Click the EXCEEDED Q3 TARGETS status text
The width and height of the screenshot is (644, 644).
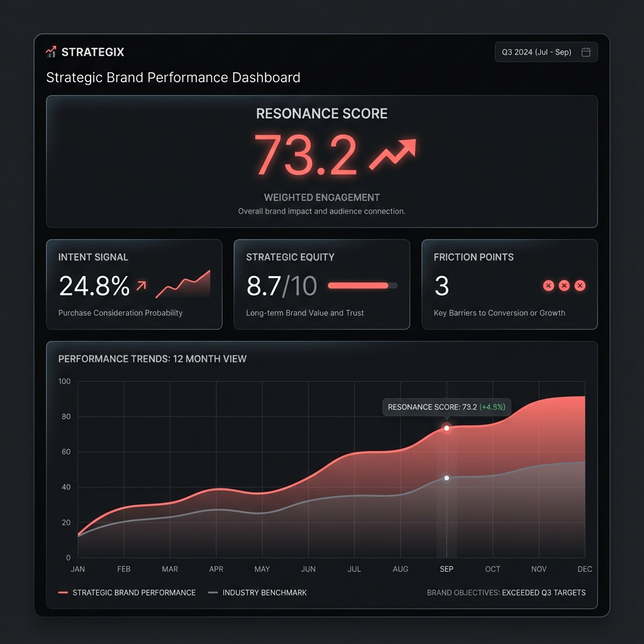(x=543, y=592)
